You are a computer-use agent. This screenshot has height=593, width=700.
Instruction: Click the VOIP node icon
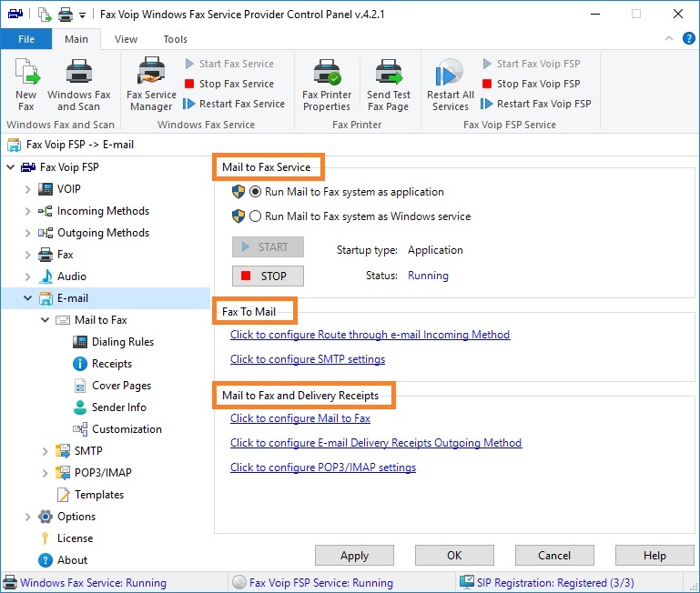click(x=46, y=189)
